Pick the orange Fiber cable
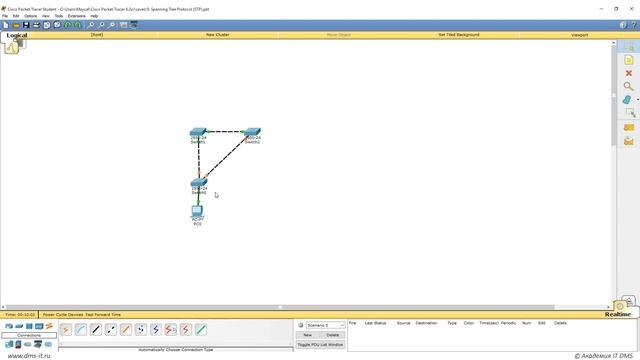The width and height of the screenshot is (640, 360). pyautogui.click(x=126, y=329)
